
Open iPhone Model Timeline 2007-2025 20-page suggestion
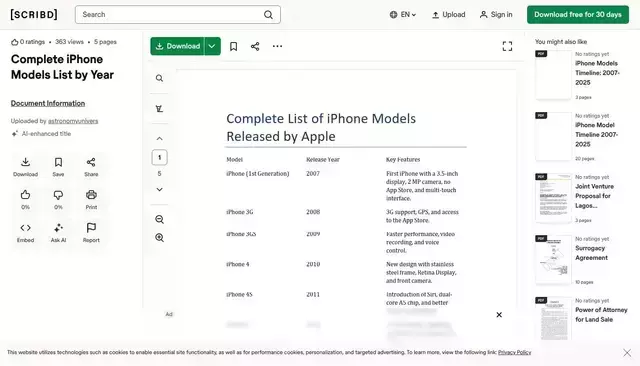[x=596, y=135]
